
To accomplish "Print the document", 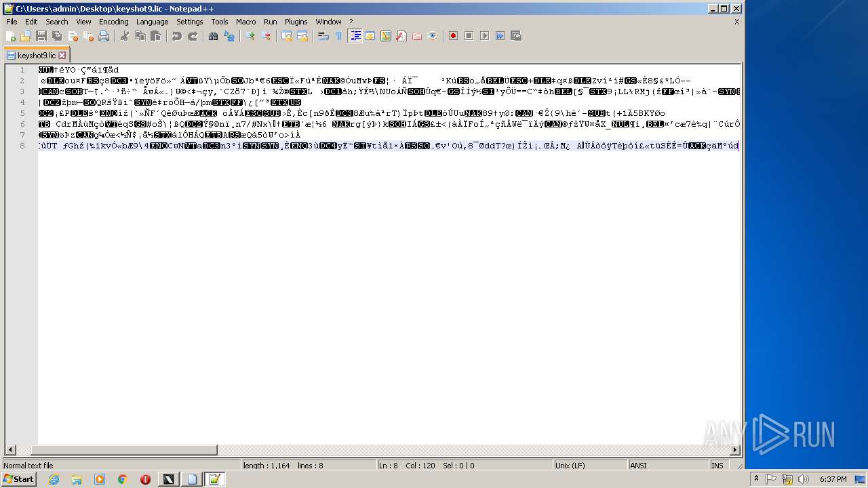I will point(104,36).
